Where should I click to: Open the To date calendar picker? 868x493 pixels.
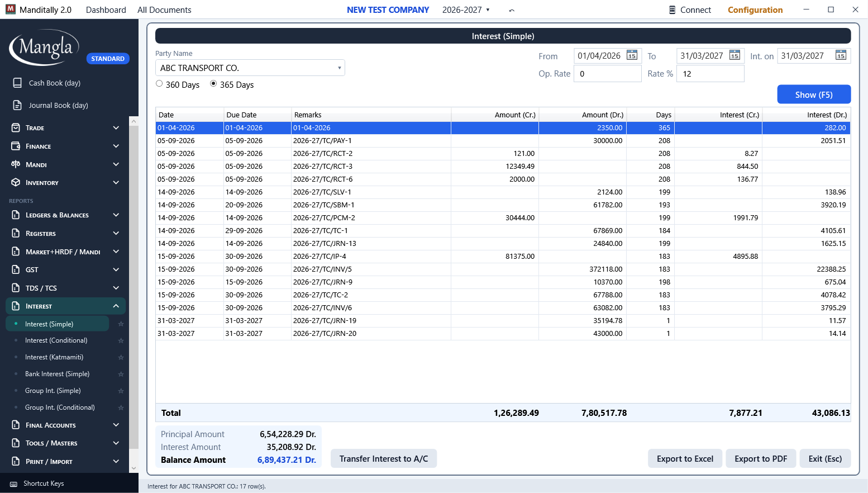(x=735, y=55)
